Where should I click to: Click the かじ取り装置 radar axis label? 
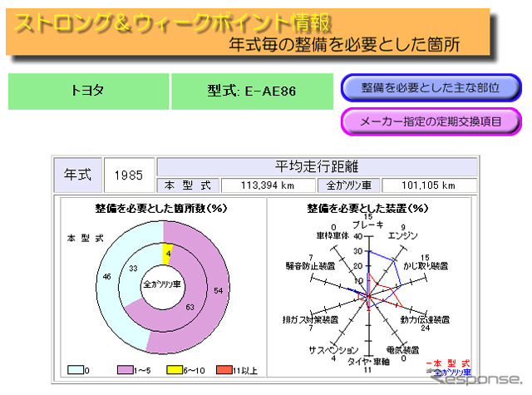click(x=426, y=266)
